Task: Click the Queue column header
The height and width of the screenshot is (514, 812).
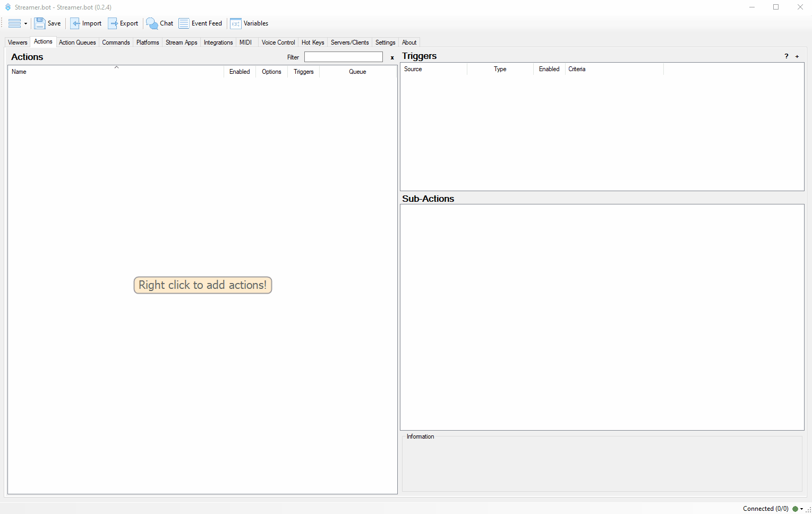Action: pyautogui.click(x=357, y=72)
